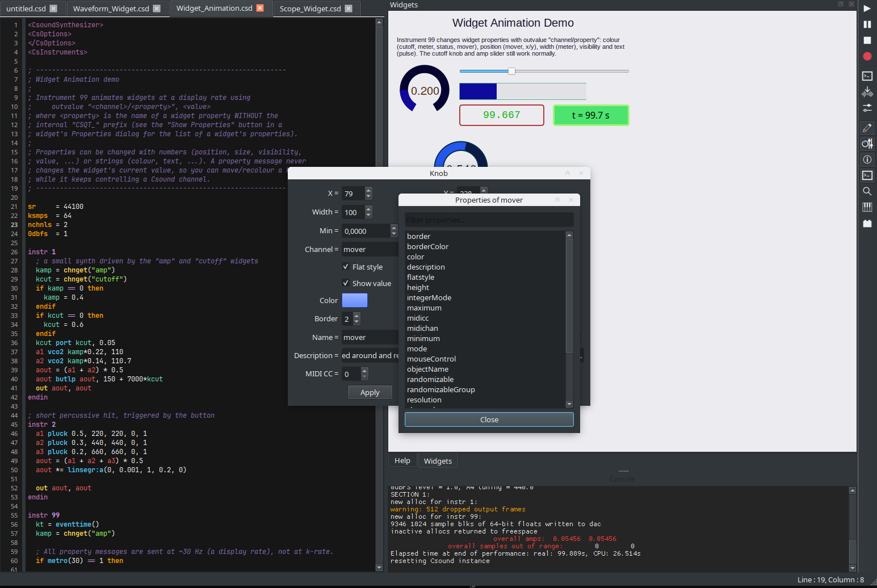Image resolution: width=877 pixels, height=588 pixels.
Task: Close the Waveform_Widget.csd tab
Action: 157,9
